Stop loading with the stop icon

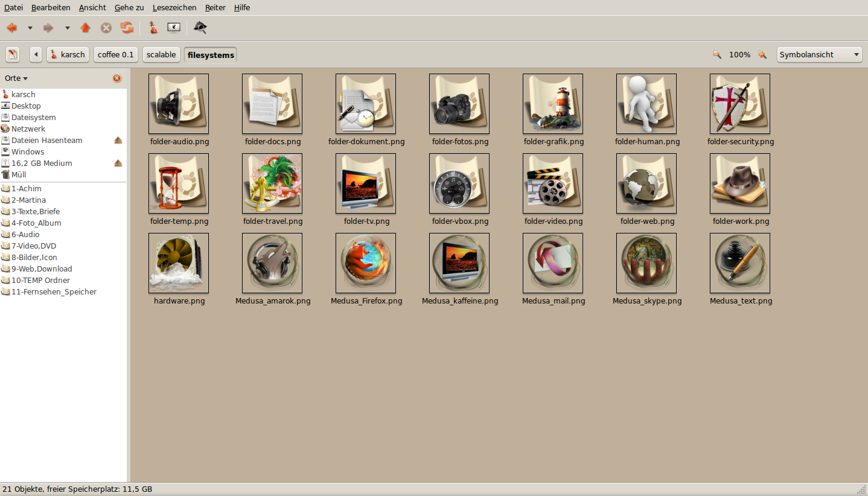point(106,28)
